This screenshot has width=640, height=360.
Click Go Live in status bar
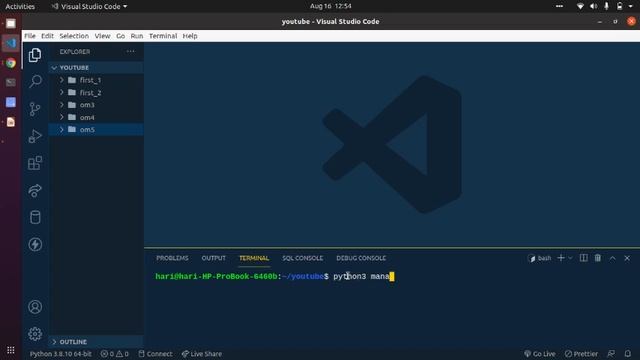point(540,354)
